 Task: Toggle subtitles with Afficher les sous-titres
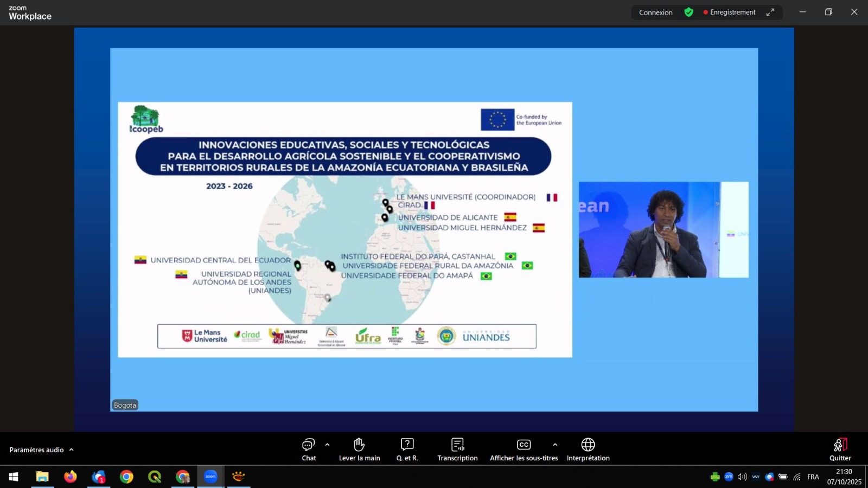pos(524,450)
